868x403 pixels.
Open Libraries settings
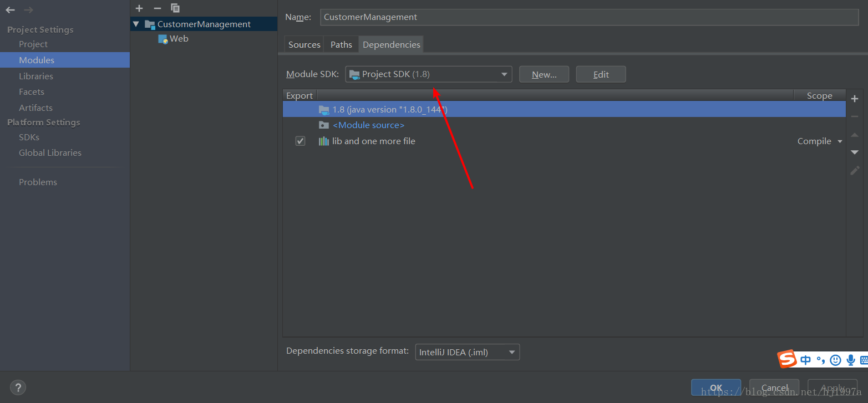[36, 76]
